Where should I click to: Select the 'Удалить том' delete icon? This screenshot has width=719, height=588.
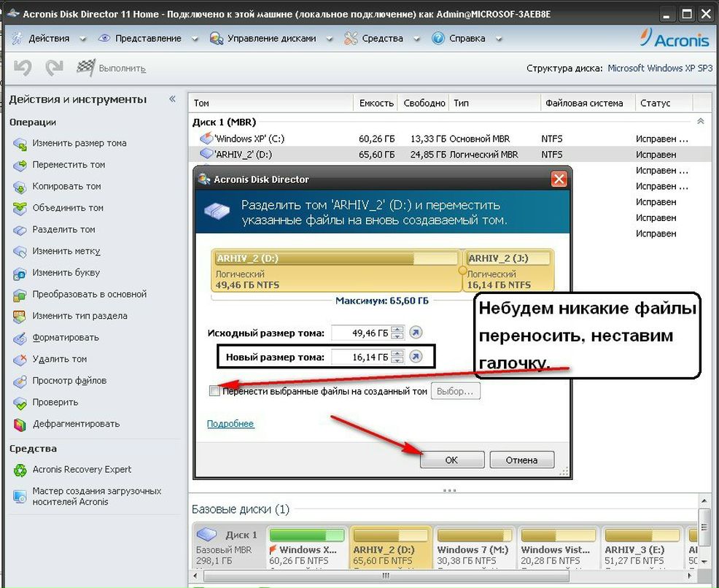(20, 360)
